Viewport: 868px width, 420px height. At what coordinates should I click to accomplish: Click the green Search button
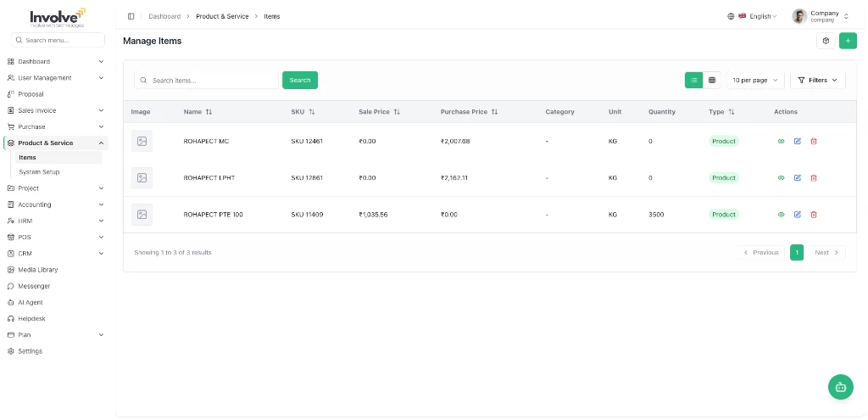click(300, 81)
